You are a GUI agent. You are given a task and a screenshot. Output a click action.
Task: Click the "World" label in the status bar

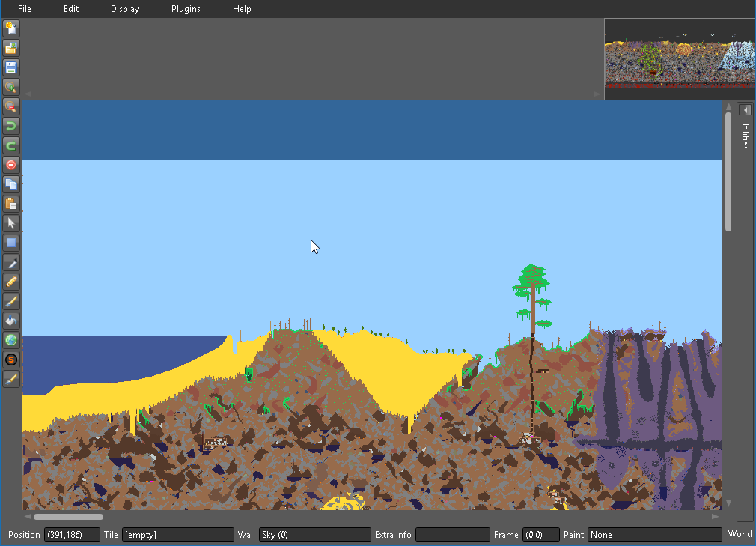pyautogui.click(x=740, y=534)
